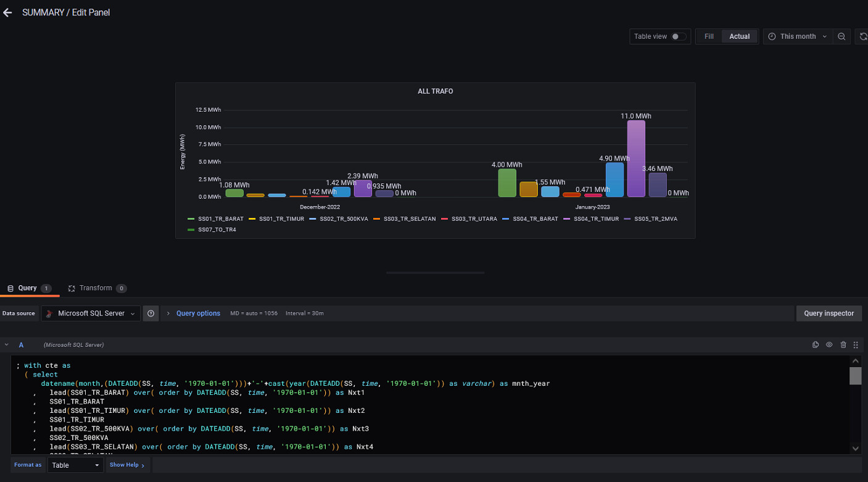Refresh the panel with the refresh icon
This screenshot has height=482, width=868.
862,36
